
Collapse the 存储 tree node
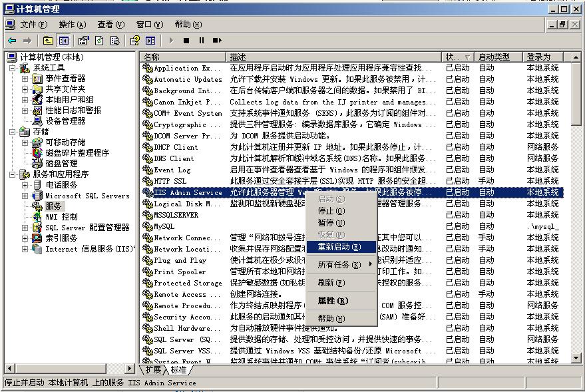coord(13,132)
